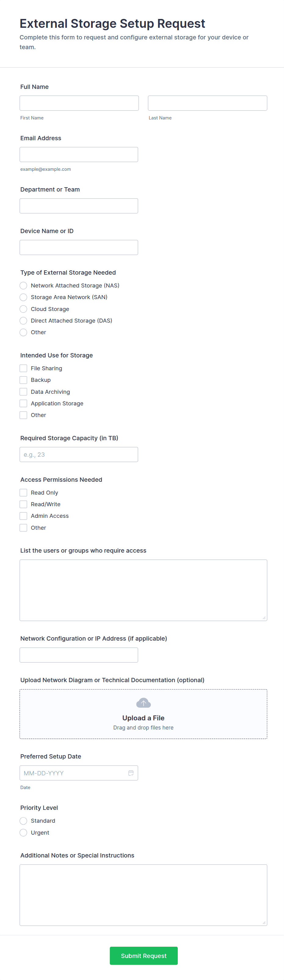Click the Required Storage Capacity field

[79, 454]
